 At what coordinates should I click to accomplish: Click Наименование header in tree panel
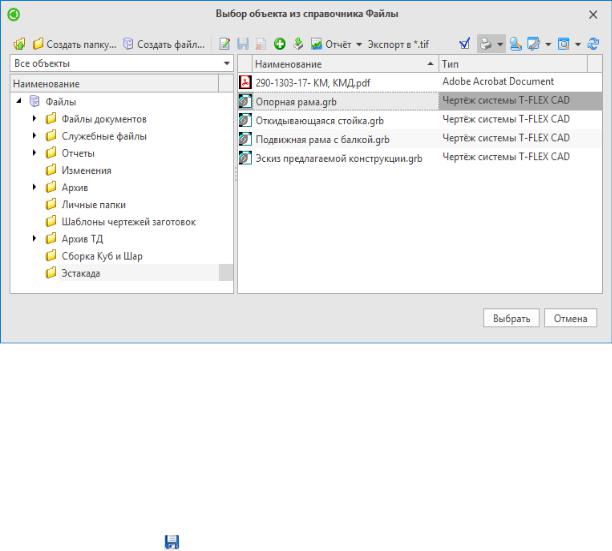click(x=114, y=84)
